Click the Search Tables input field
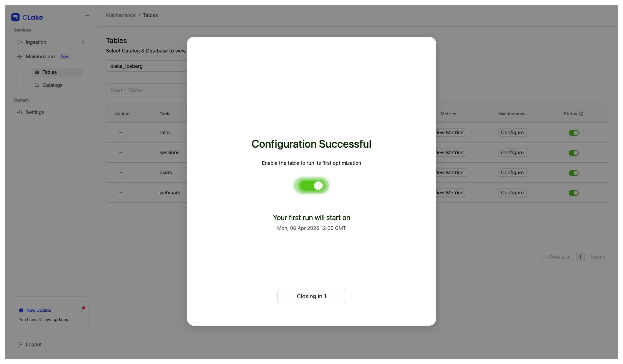Viewport: 623px width, 364px height. click(146, 90)
